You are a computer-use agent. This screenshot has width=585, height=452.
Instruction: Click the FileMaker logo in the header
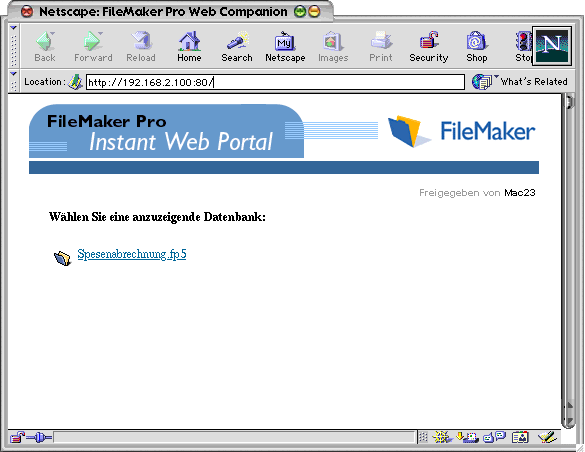point(462,131)
